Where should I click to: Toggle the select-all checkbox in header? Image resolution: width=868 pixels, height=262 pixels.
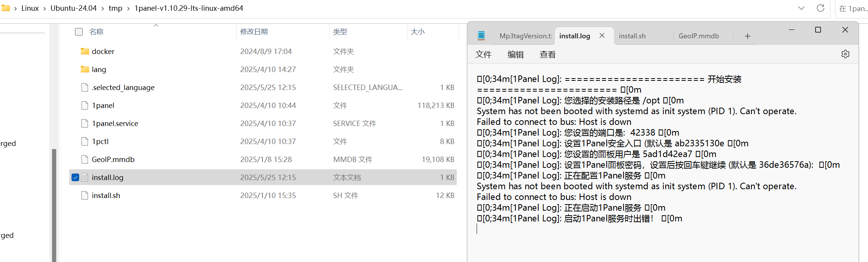click(79, 32)
